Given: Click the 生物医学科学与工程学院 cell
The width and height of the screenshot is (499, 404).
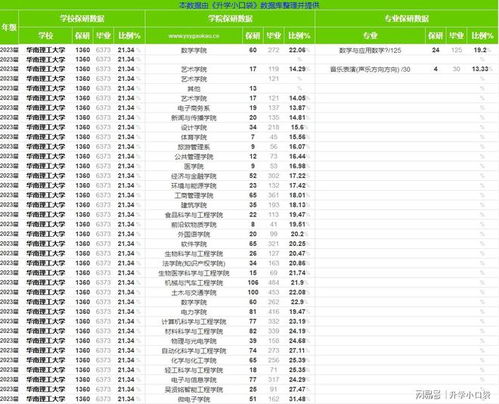Looking at the screenshot, I should pyautogui.click(x=194, y=273).
